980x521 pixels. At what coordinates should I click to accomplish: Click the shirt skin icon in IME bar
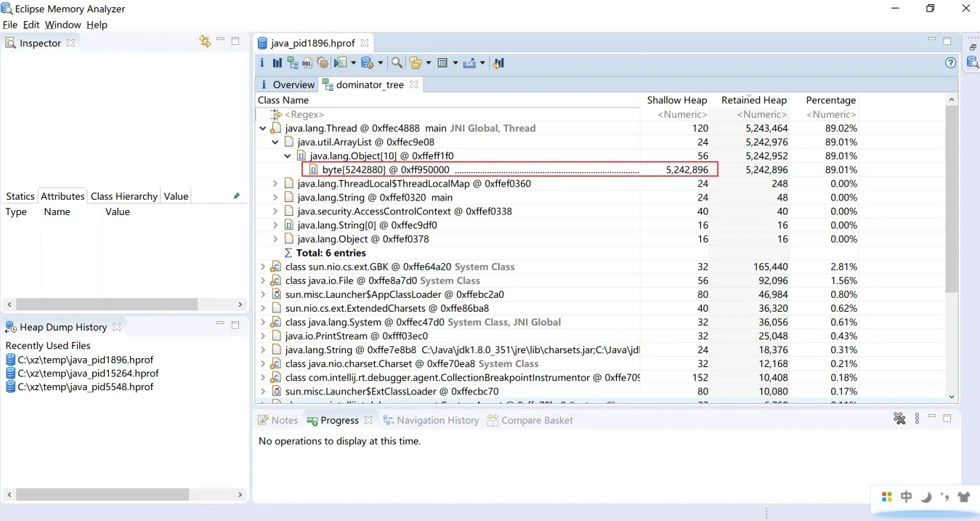964,497
